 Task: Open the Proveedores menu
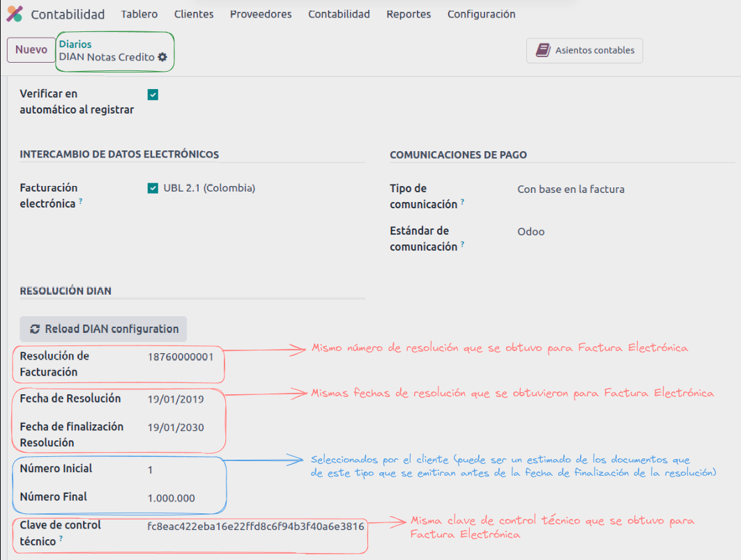[x=261, y=14]
